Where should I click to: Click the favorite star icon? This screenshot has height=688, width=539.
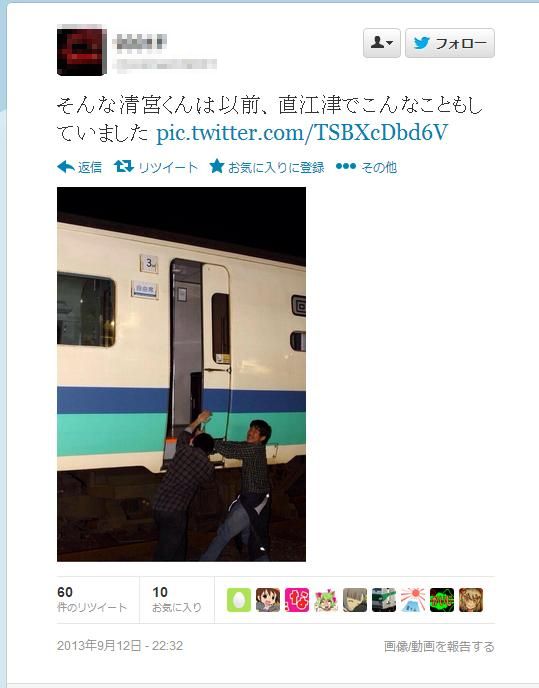pos(217,166)
